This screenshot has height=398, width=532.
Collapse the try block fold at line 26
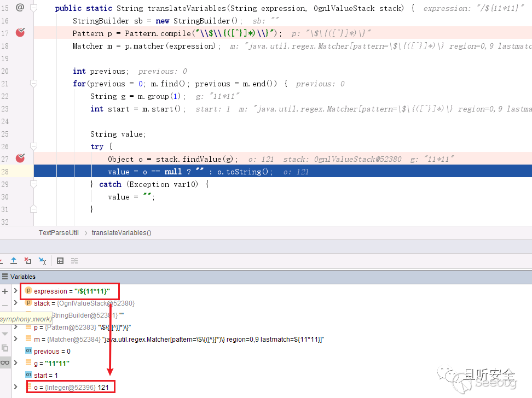33,147
